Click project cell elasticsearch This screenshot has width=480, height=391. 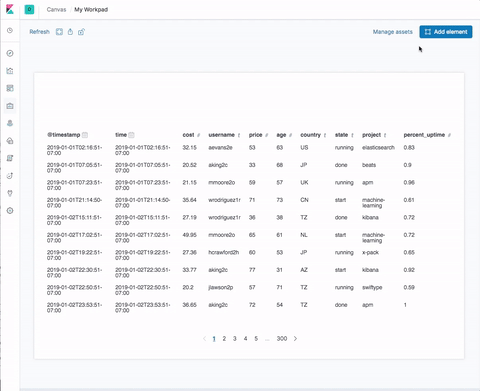click(x=378, y=147)
